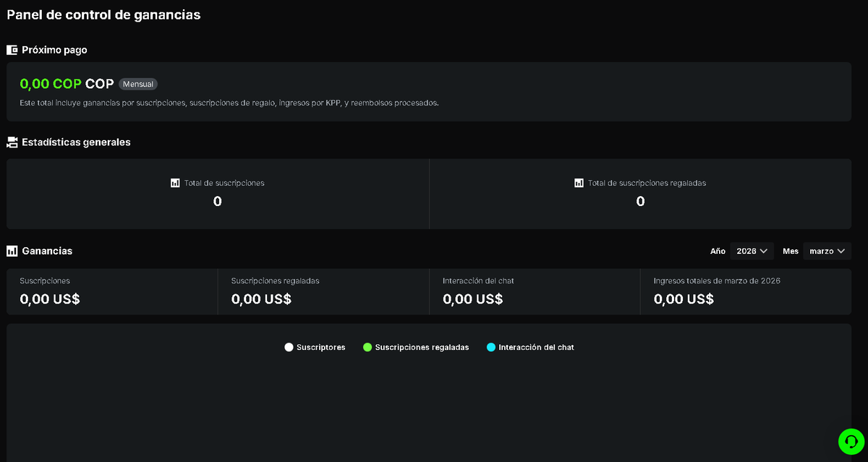
Task: Click the Total de suscripciones regaladas label
Action: pos(647,183)
